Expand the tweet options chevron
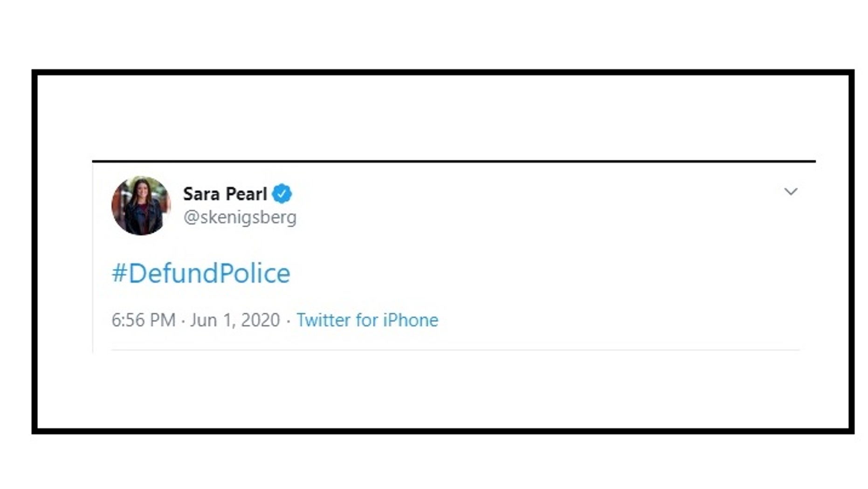Image resolution: width=868 pixels, height=489 pixels. tap(791, 191)
